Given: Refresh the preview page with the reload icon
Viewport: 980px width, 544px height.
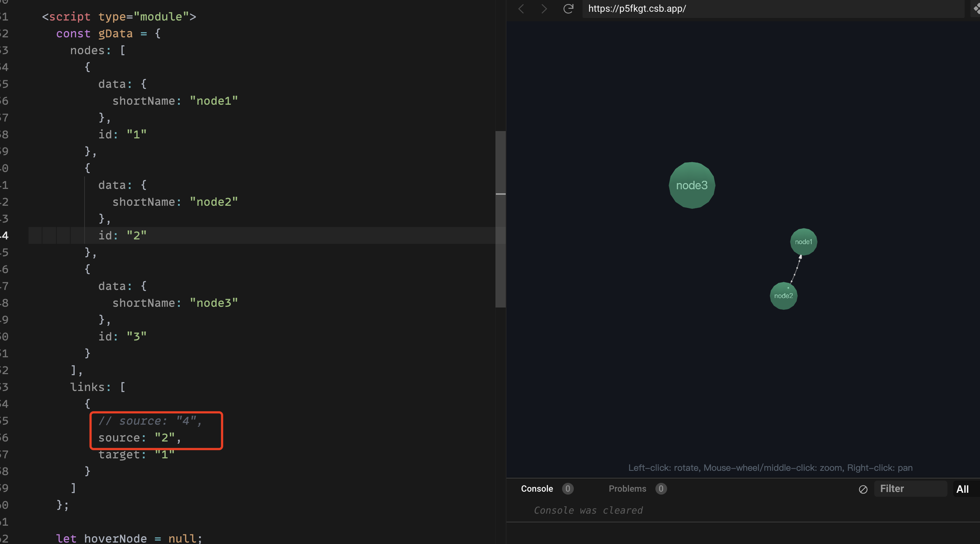Looking at the screenshot, I should pyautogui.click(x=568, y=9).
